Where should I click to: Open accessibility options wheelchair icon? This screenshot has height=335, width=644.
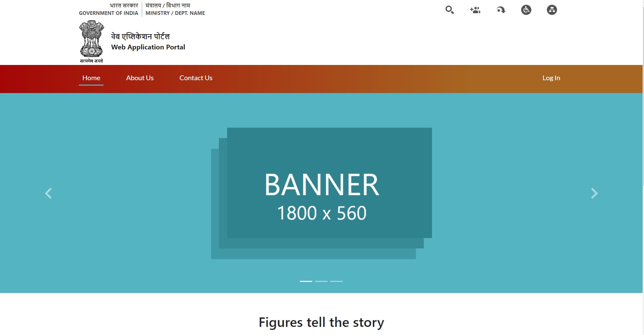(x=526, y=10)
